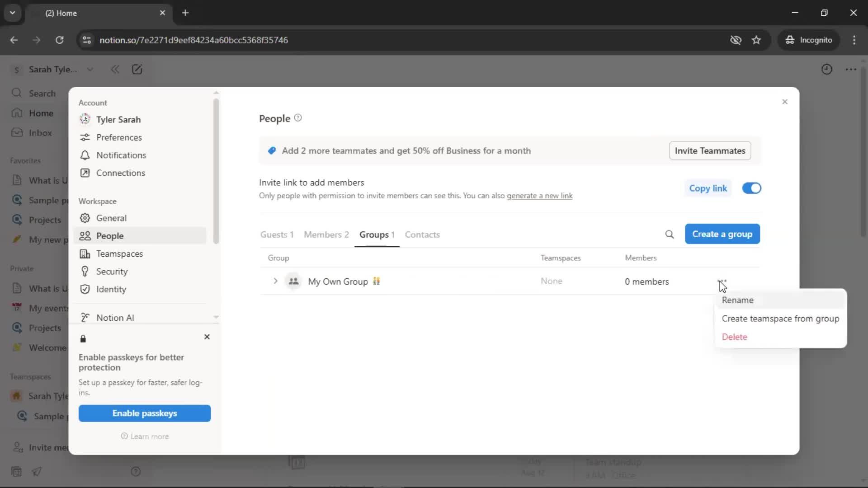
Task: Choose Delete from the group menu
Action: click(780, 337)
